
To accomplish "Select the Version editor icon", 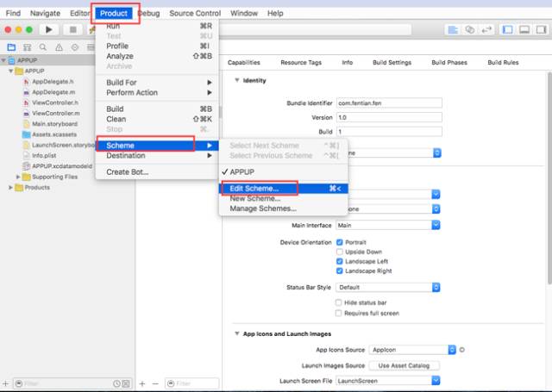I will [x=486, y=30].
